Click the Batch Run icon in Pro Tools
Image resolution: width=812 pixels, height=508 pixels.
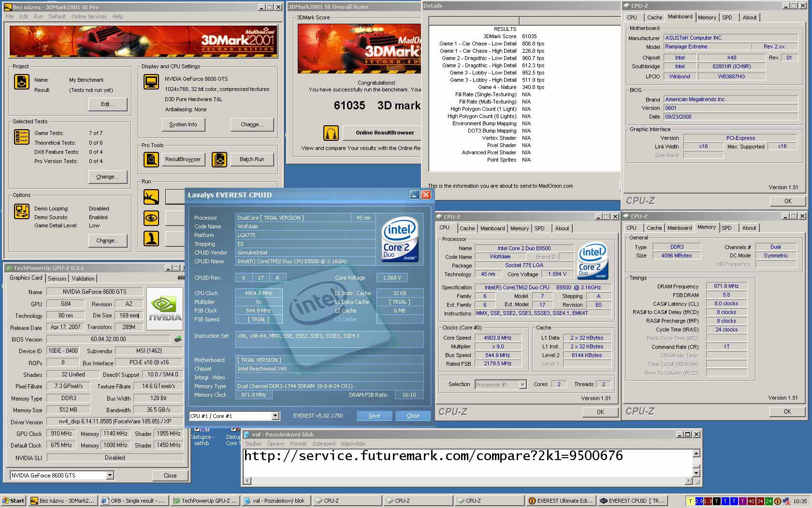(x=219, y=159)
